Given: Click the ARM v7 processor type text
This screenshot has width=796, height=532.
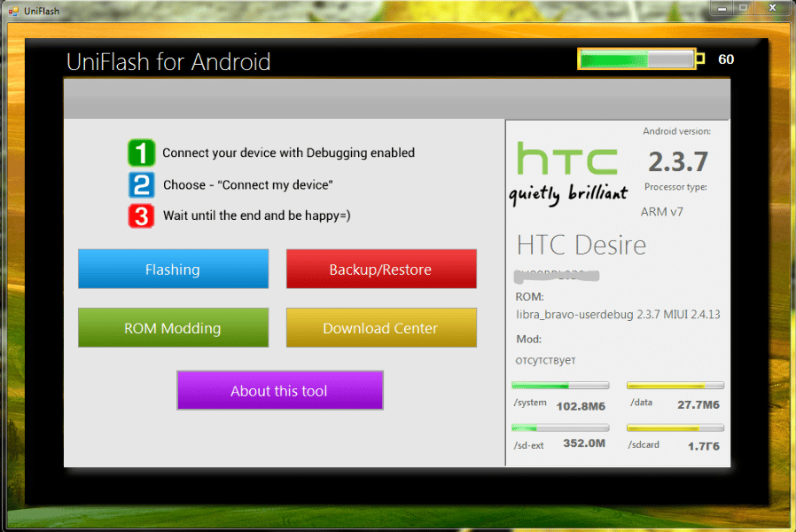Looking at the screenshot, I should click(x=661, y=212).
